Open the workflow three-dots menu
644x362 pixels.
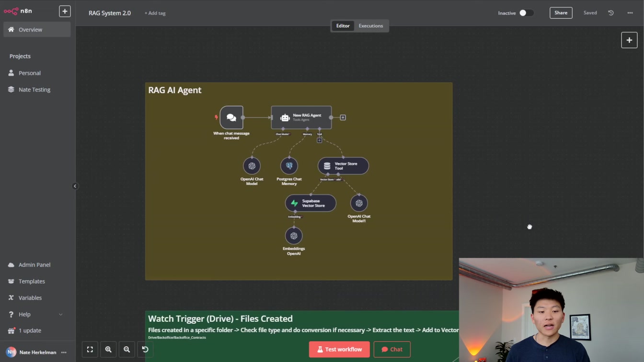click(630, 13)
